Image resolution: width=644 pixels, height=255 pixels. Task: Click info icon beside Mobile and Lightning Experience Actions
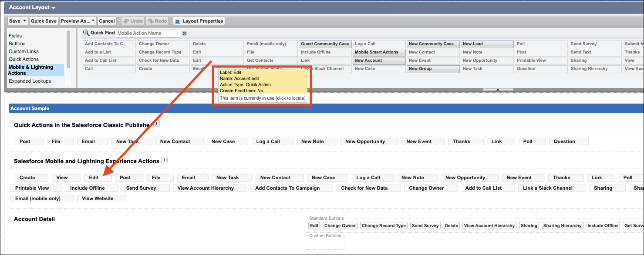click(164, 160)
